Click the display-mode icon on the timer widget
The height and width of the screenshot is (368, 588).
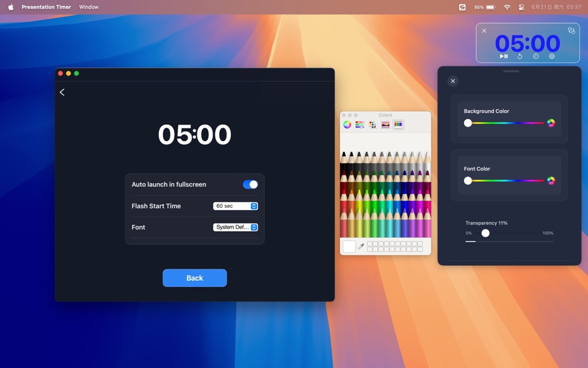571,30
